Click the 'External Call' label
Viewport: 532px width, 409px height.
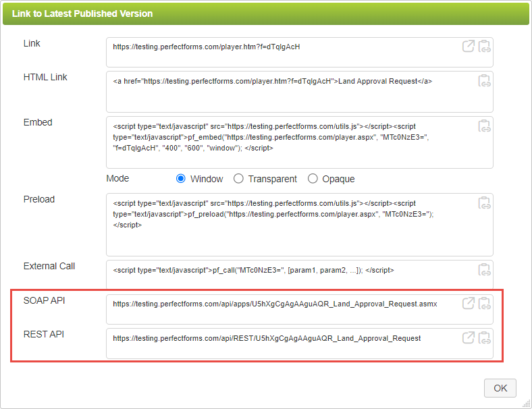coord(49,266)
